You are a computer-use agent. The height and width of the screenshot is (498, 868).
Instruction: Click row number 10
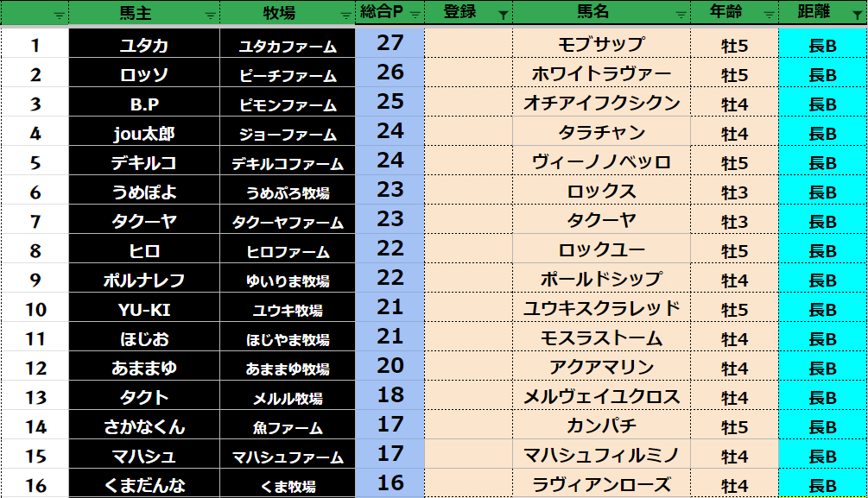pyautogui.click(x=35, y=310)
